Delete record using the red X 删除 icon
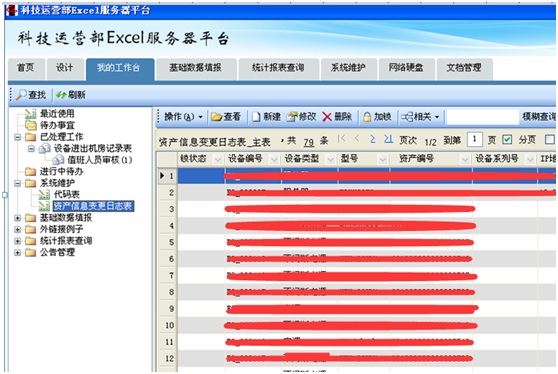This screenshot has width=558, height=374. tap(327, 117)
